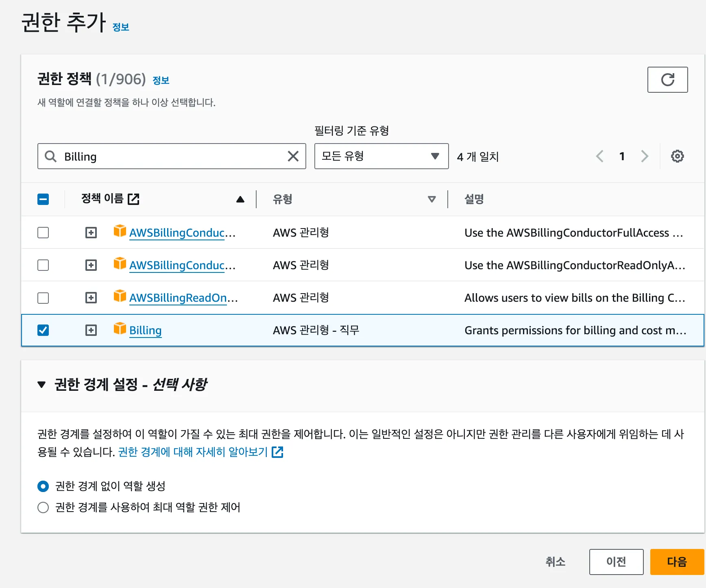Click 정보 link next to 권한 추가
Image resolution: width=706 pixels, height=588 pixels.
[121, 27]
